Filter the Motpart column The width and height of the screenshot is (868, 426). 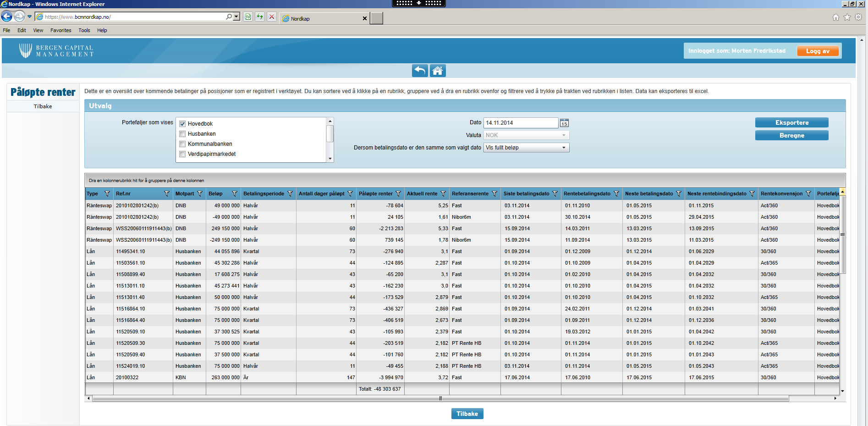pyautogui.click(x=200, y=194)
